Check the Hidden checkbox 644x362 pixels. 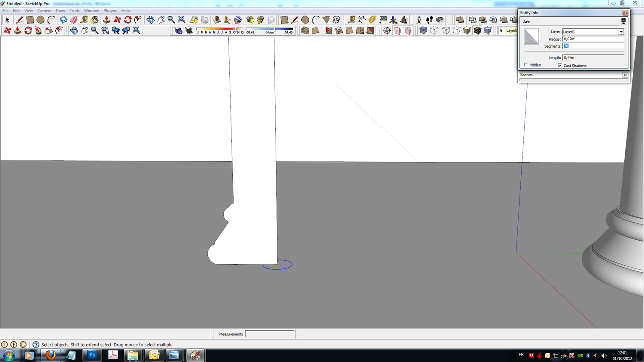pyautogui.click(x=526, y=65)
